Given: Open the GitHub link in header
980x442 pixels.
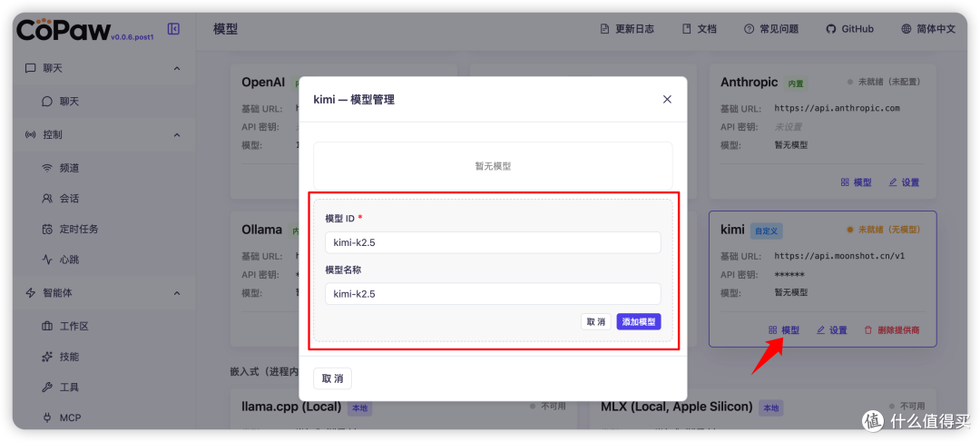Looking at the screenshot, I should tap(849, 29).
